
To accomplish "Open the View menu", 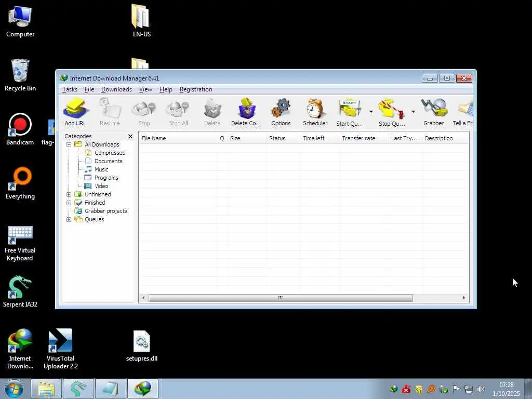I will pyautogui.click(x=145, y=89).
